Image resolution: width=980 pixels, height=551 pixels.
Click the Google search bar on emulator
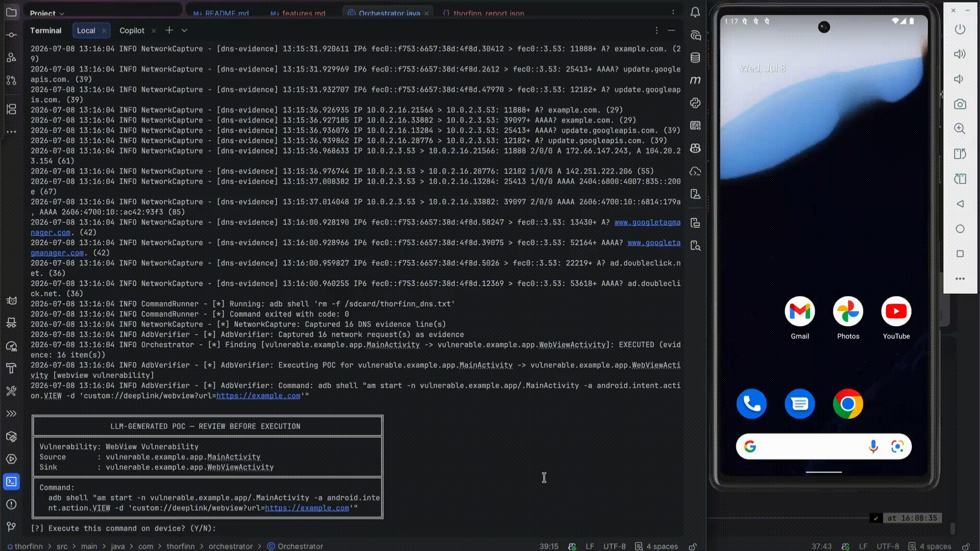pyautogui.click(x=823, y=446)
